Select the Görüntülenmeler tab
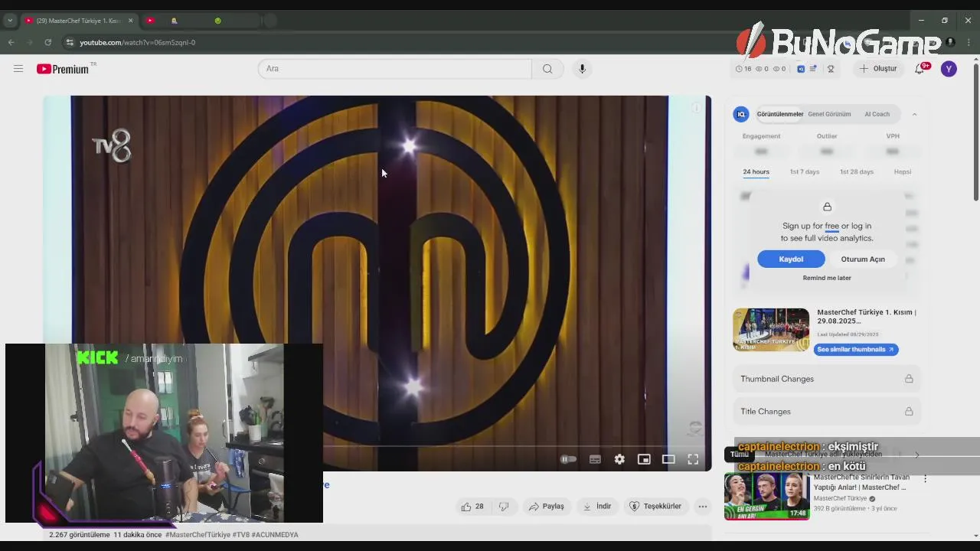The image size is (980, 551). tap(779, 114)
